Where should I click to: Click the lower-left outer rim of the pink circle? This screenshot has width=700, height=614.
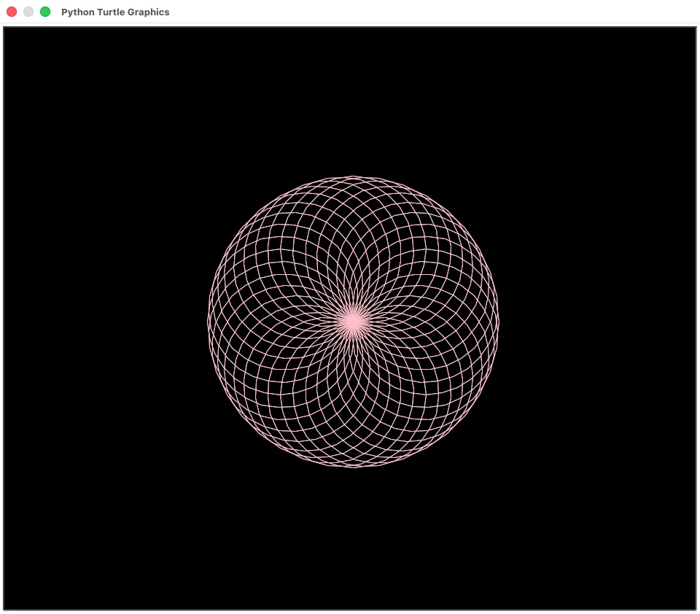click(251, 424)
